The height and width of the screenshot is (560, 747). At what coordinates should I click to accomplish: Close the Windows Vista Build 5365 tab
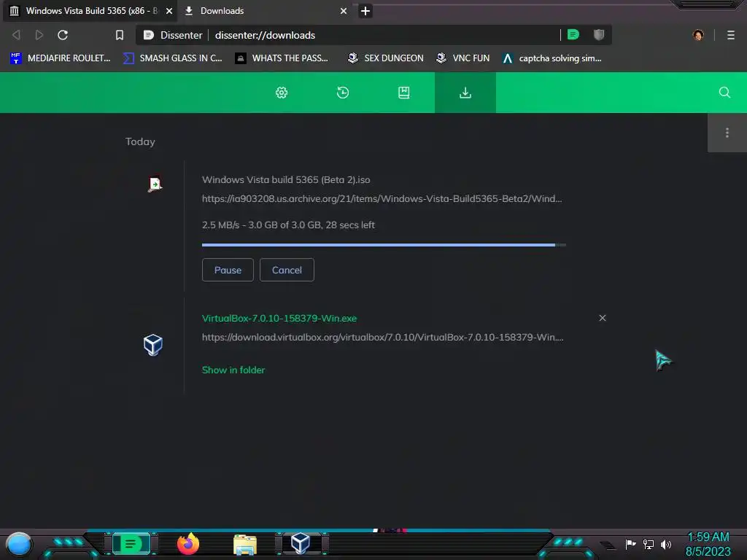point(169,11)
